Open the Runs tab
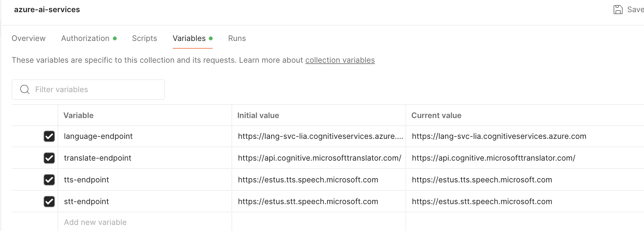 pos(237,38)
